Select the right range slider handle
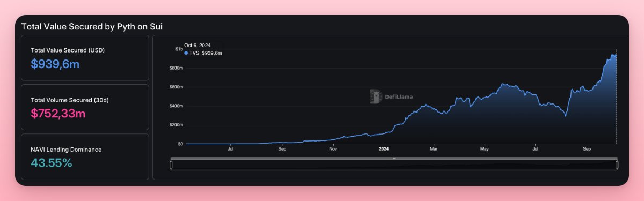This screenshot has height=201, width=644. [617, 165]
